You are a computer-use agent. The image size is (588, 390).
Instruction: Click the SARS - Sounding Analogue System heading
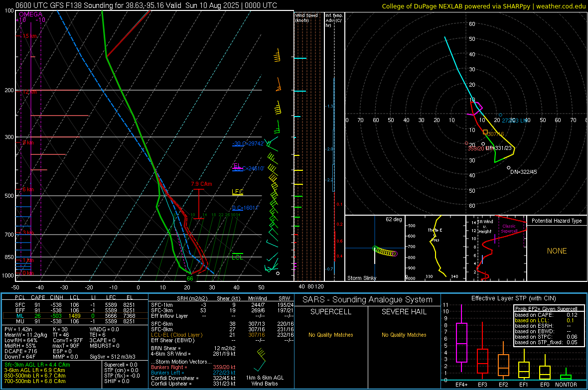pyautogui.click(x=368, y=300)
